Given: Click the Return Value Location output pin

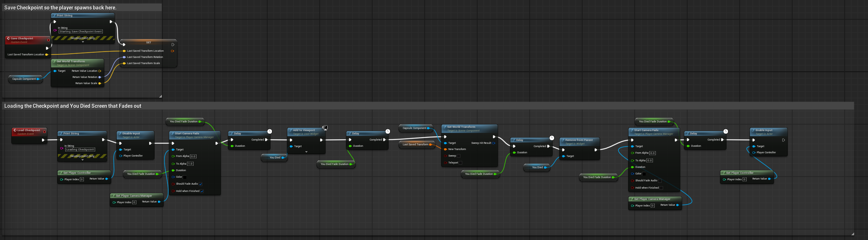Looking at the screenshot, I should (100, 71).
